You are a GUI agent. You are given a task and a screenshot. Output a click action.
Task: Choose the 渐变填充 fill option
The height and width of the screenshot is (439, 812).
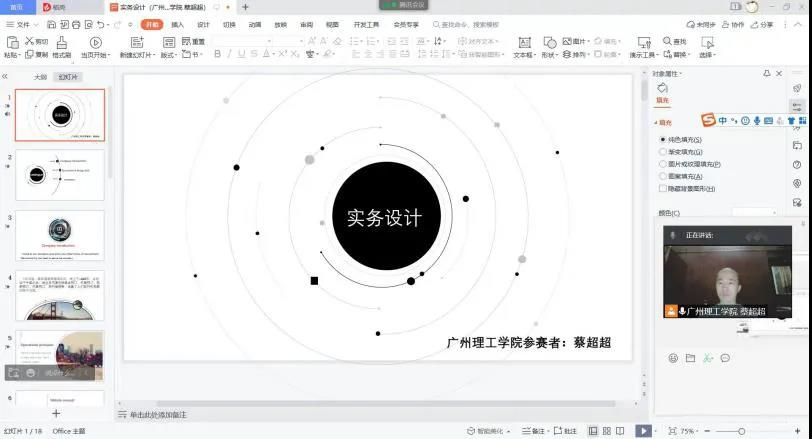click(663, 152)
